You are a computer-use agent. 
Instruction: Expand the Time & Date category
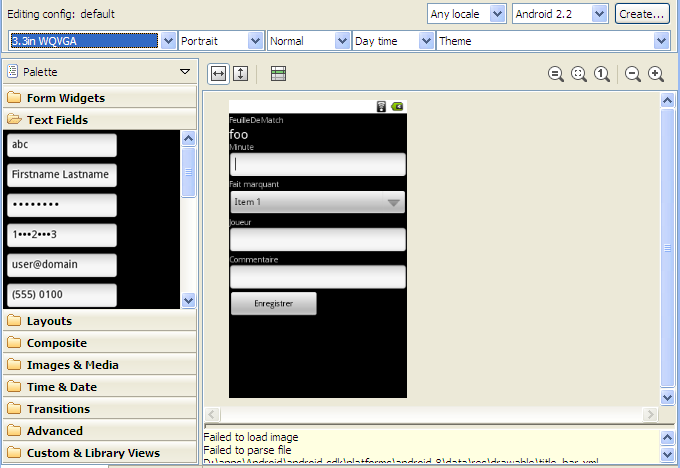(x=100, y=386)
